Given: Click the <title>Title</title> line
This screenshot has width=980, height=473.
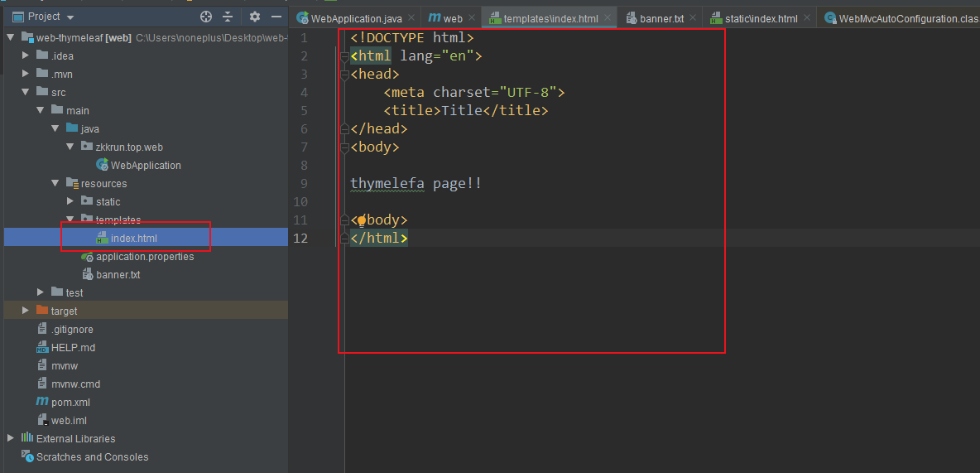Looking at the screenshot, I should (x=466, y=111).
